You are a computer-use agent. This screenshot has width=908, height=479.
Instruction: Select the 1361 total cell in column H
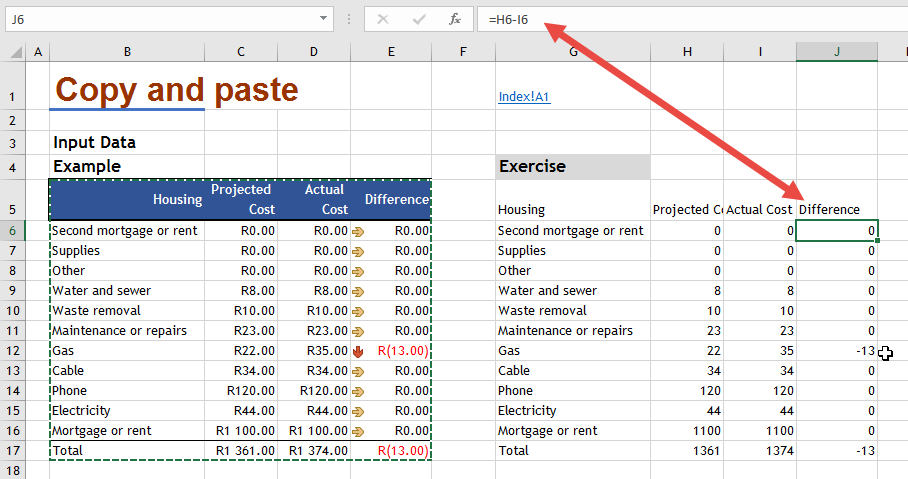point(687,451)
